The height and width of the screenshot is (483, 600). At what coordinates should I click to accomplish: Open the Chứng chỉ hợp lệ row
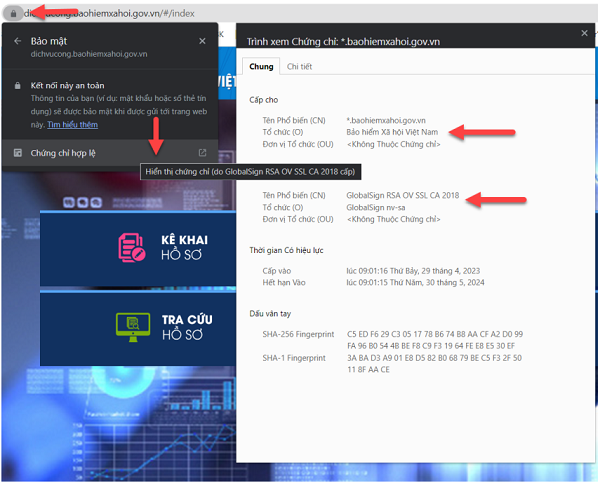click(110, 153)
